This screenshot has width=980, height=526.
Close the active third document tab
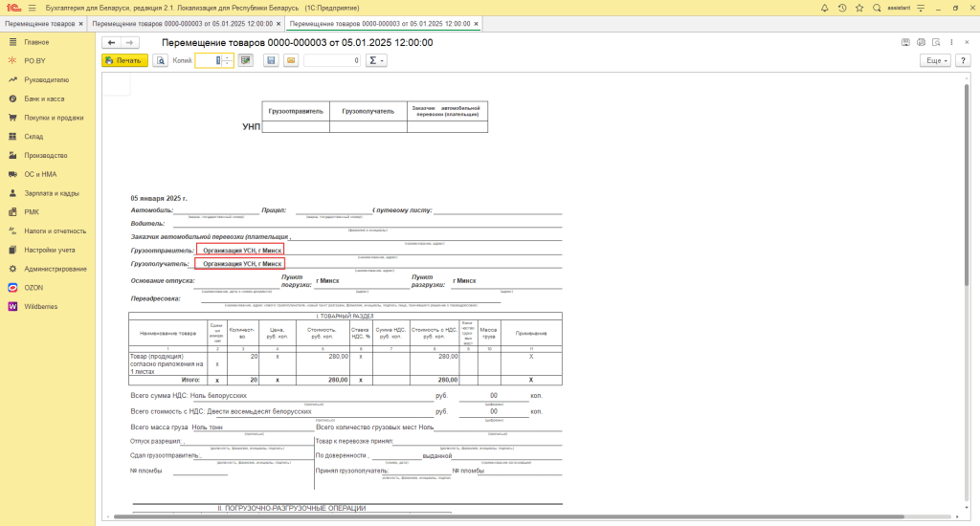(477, 24)
